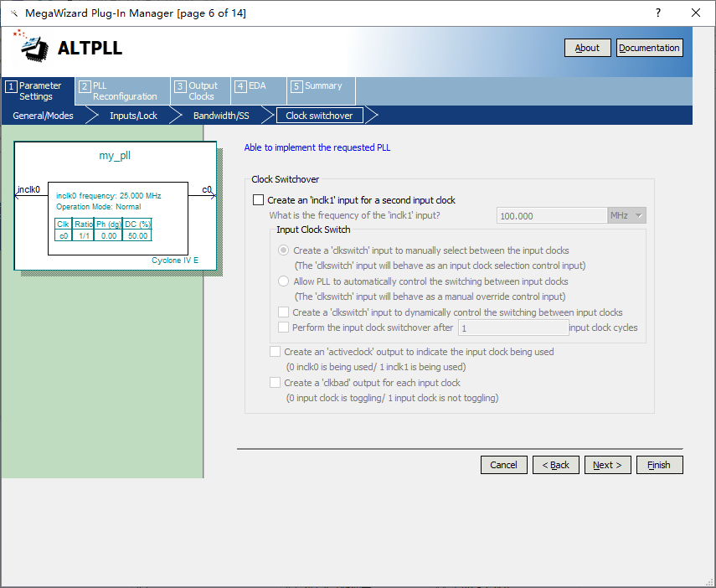Viewport: 716px width, 588px height.
Task: Select manual 'clkswitch' input radio option
Action: (284, 250)
